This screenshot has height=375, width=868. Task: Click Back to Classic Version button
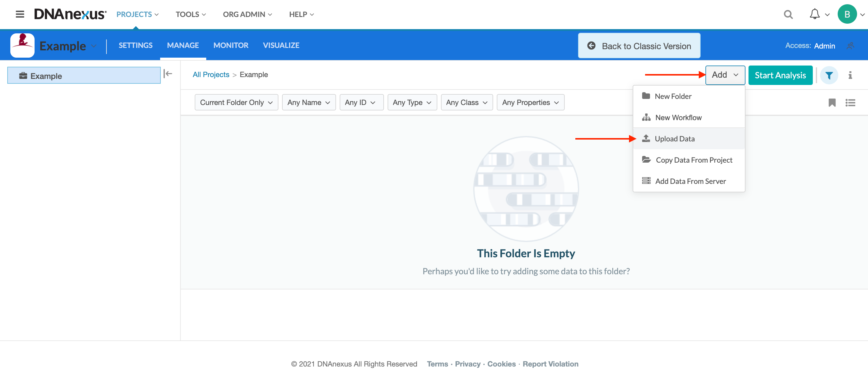point(639,46)
